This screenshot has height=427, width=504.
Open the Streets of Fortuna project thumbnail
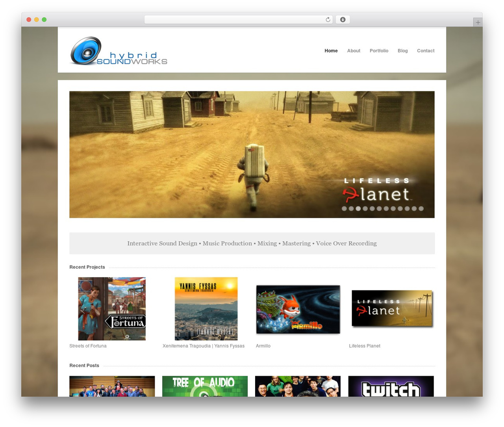click(x=112, y=309)
